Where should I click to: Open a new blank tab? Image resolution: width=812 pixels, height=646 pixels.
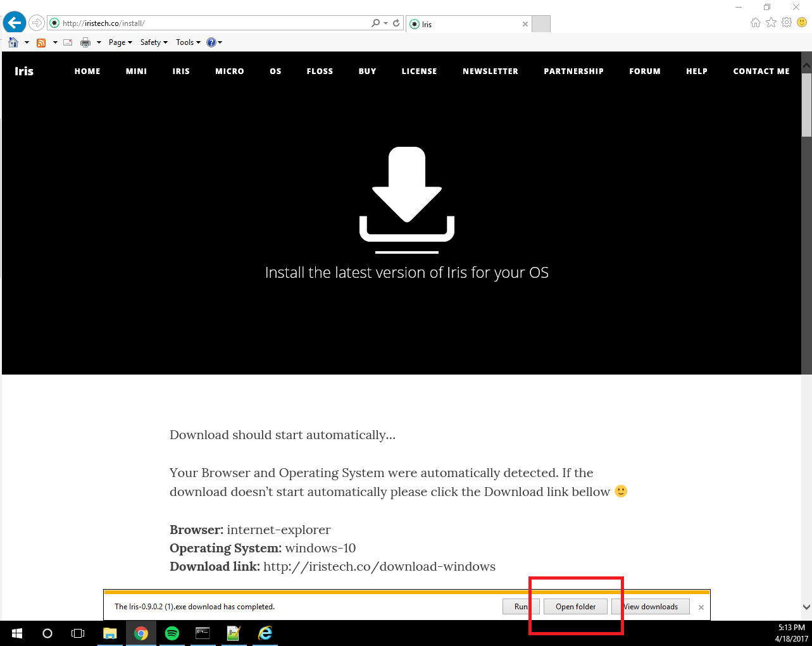(541, 24)
